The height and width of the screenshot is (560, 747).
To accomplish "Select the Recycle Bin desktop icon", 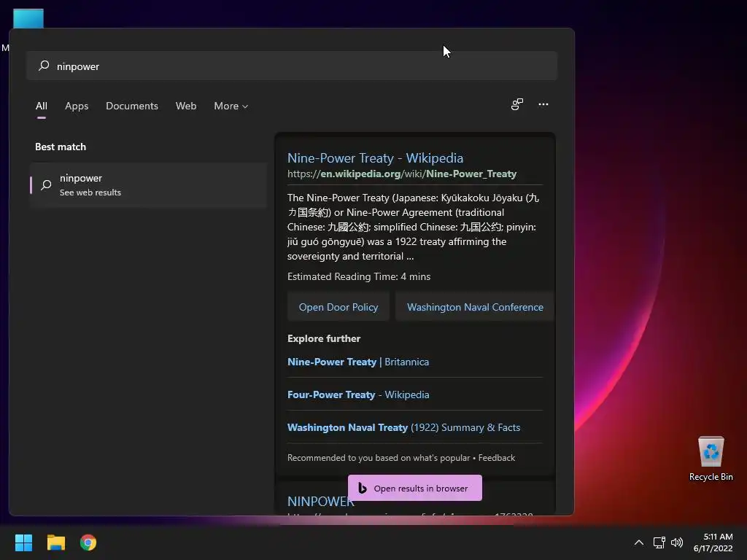I will [x=711, y=459].
